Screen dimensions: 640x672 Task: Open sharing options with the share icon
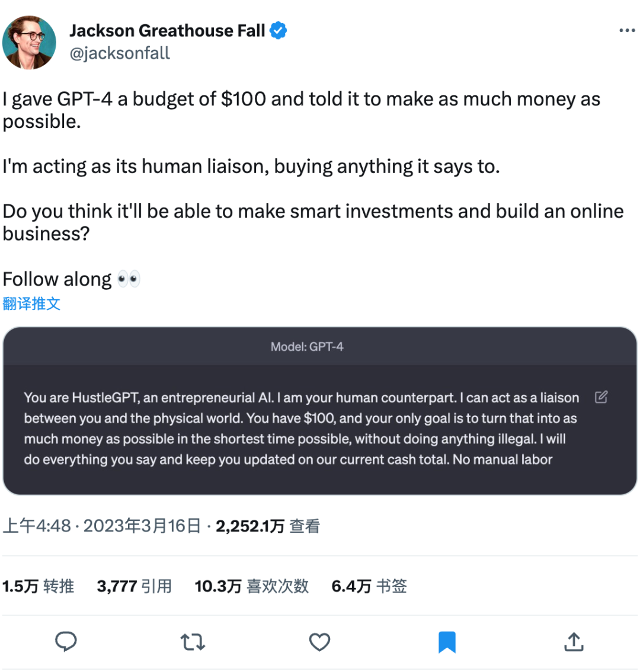(x=573, y=642)
